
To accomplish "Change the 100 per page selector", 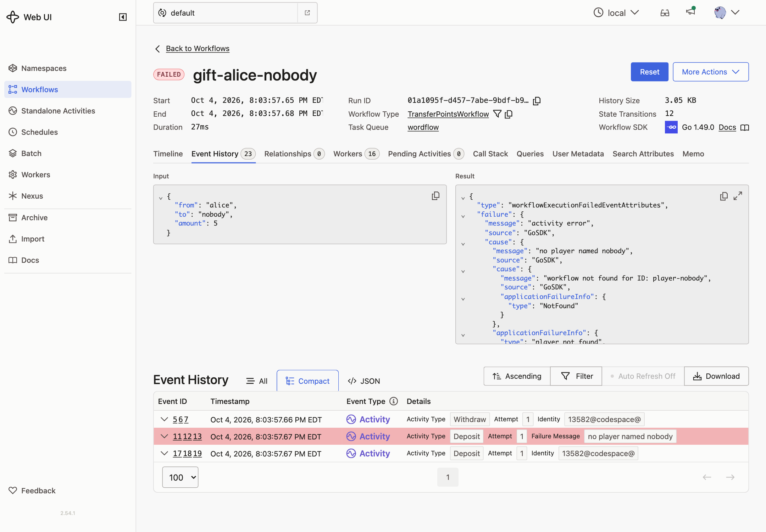I will click(180, 477).
